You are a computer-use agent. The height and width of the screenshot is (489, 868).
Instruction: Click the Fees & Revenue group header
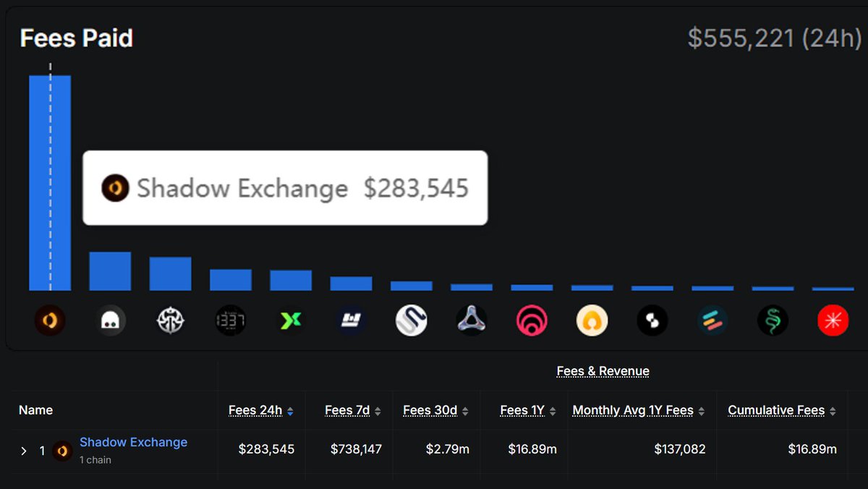tap(603, 371)
